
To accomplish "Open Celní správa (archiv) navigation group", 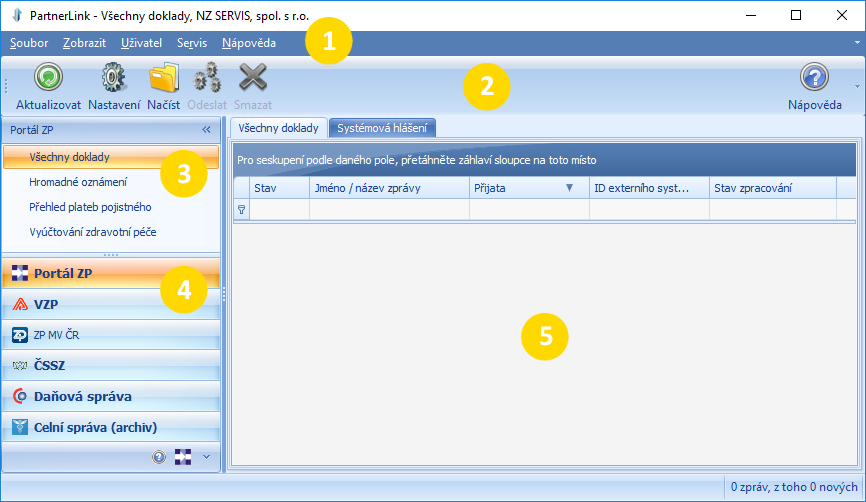I will coord(111,427).
